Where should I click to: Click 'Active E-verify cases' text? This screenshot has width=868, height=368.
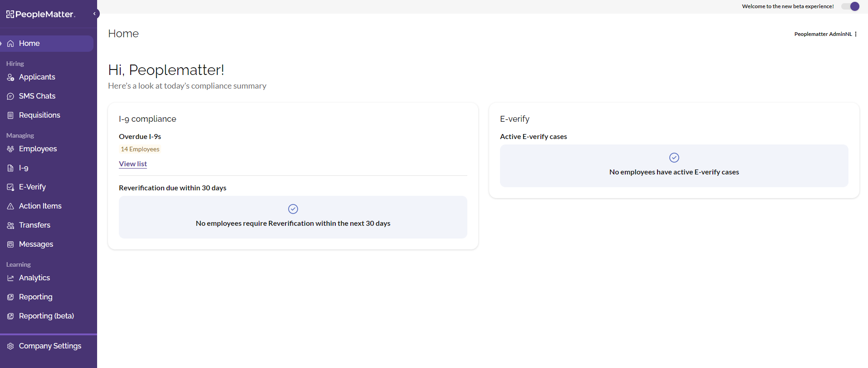(x=534, y=137)
